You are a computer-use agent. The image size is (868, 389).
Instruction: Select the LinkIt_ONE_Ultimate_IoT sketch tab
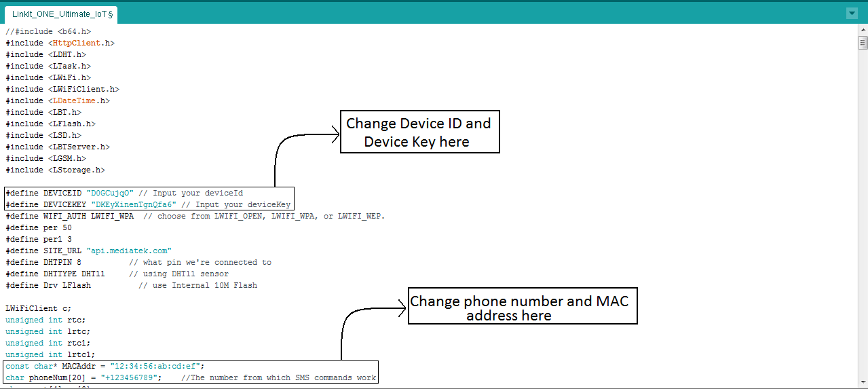pos(62,14)
